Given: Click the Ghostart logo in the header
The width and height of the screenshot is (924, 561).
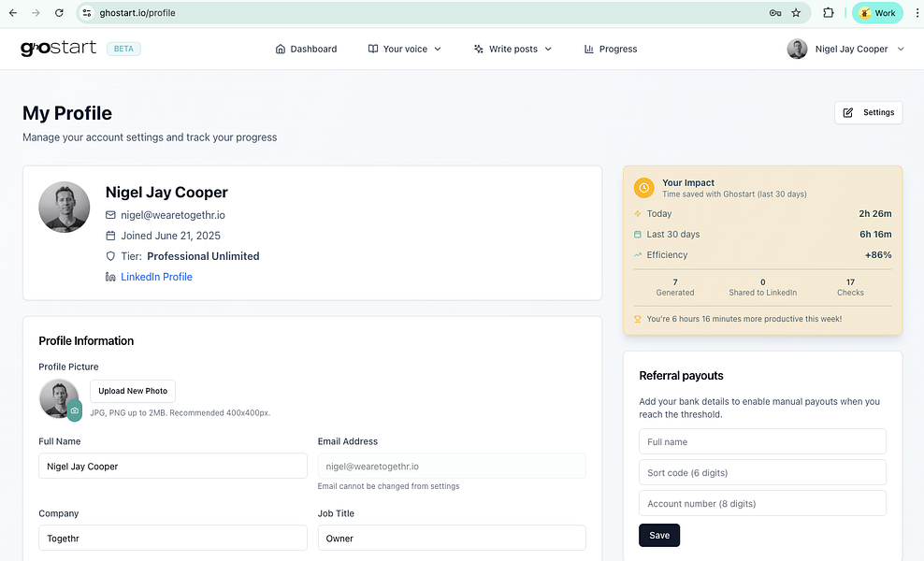Looking at the screenshot, I should 58,48.
